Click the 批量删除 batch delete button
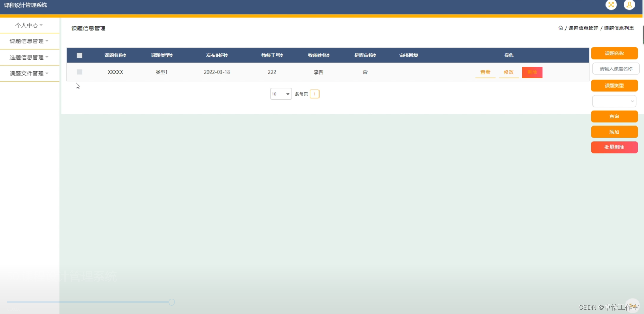Viewport: 644px width, 314px height. pyautogui.click(x=614, y=147)
